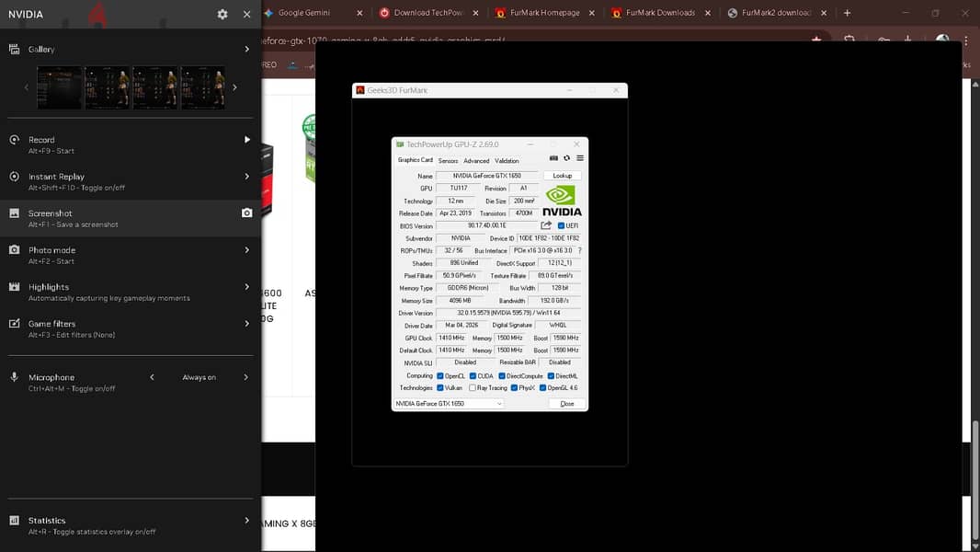This screenshot has height=552, width=980.
Task: Click the Bus Interface question mark
Action: pos(579,250)
